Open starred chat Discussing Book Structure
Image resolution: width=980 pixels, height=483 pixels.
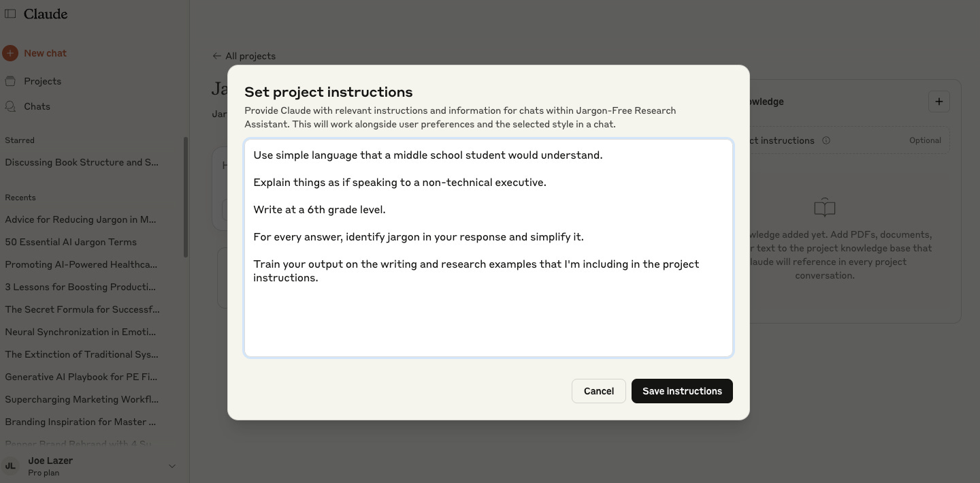[82, 162]
